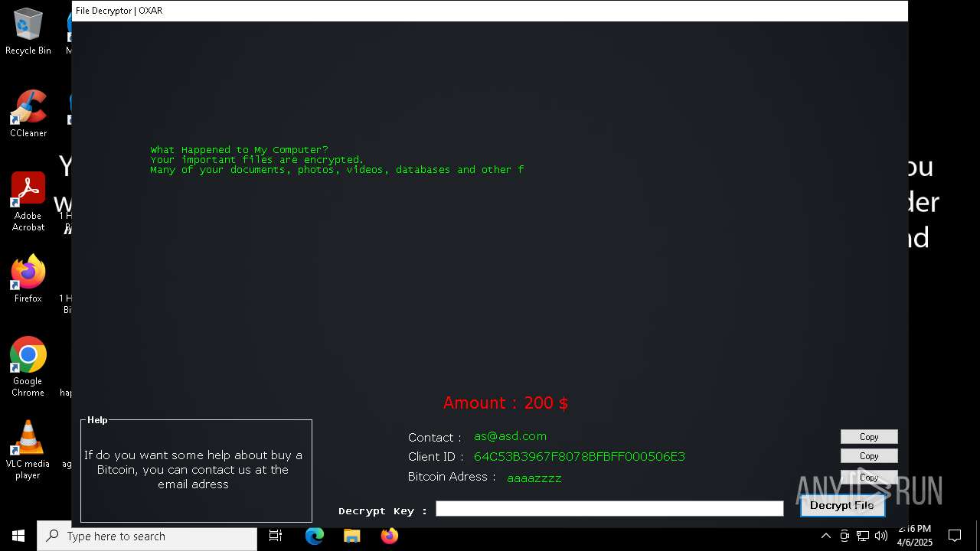Select the as@asd.com contact text
Screen dimensions: 980x551
point(510,436)
